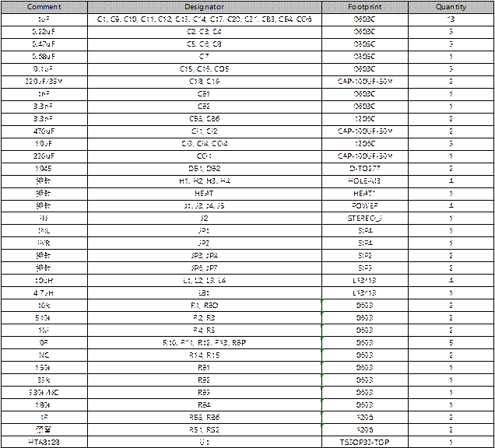Click the designator cell 'C2, C3, C4'
This screenshot has height=448, width=495.
(205, 32)
